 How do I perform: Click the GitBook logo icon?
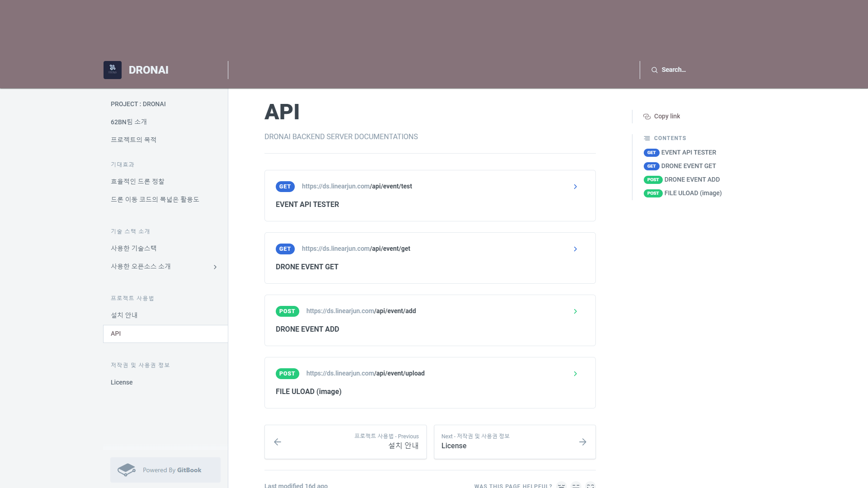tap(127, 470)
